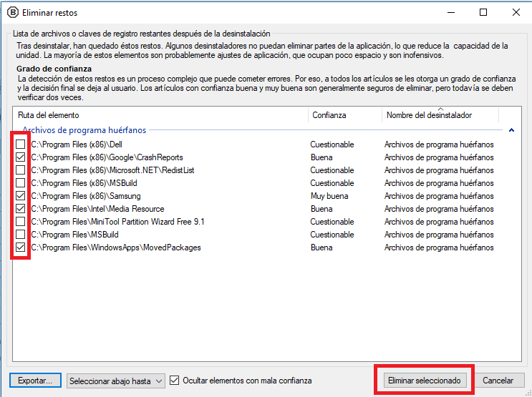Check the Dell folder checkbox

(x=20, y=144)
